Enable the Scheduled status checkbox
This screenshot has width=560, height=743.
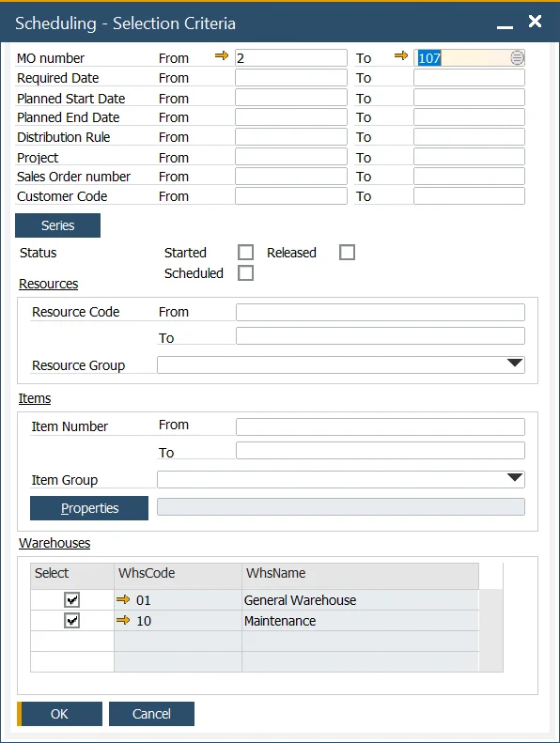pyautogui.click(x=245, y=273)
